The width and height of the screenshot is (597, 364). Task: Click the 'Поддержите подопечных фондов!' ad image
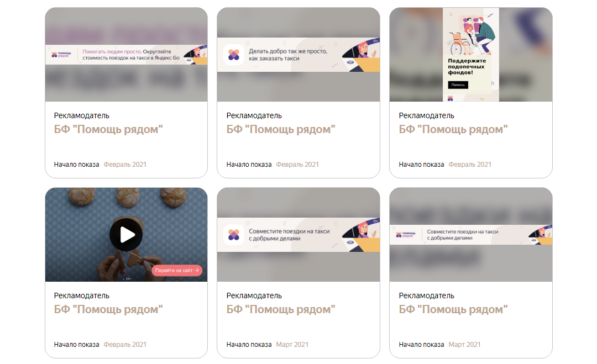click(x=471, y=54)
